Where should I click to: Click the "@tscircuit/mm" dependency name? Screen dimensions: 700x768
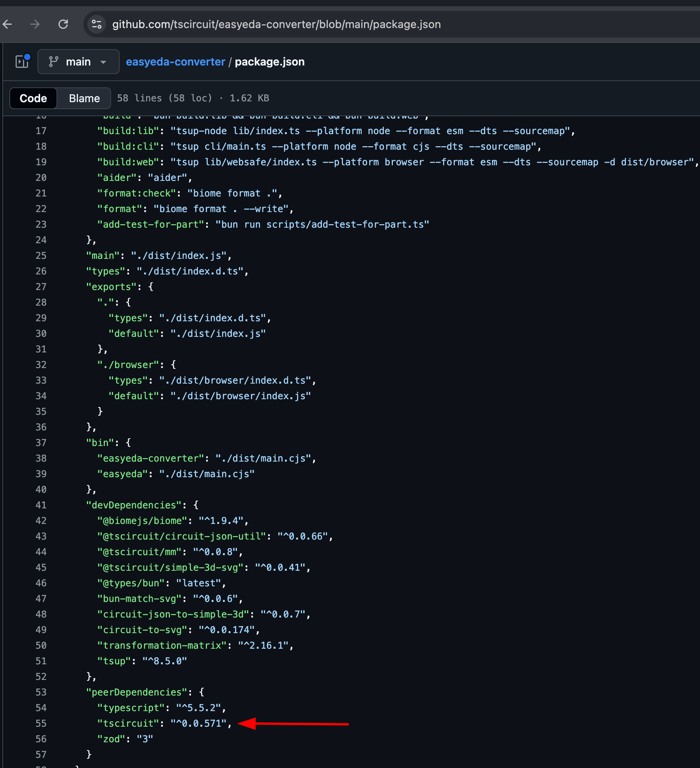(x=140, y=552)
